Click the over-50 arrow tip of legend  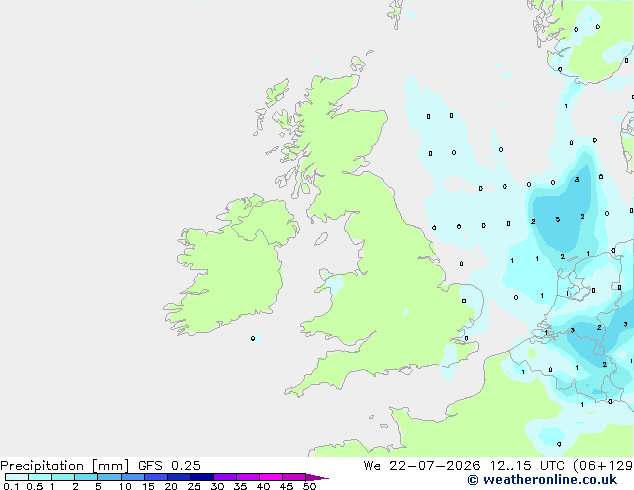tap(317, 477)
